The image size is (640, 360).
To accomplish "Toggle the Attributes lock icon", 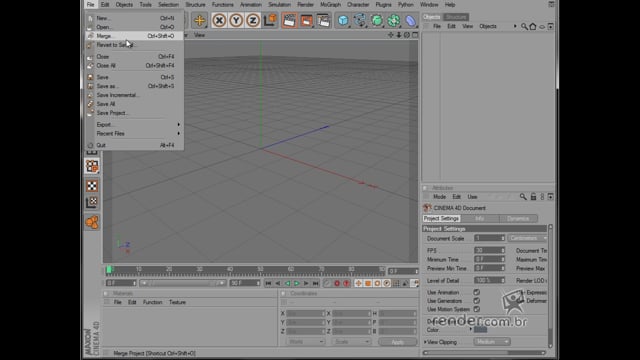I will click(533, 197).
